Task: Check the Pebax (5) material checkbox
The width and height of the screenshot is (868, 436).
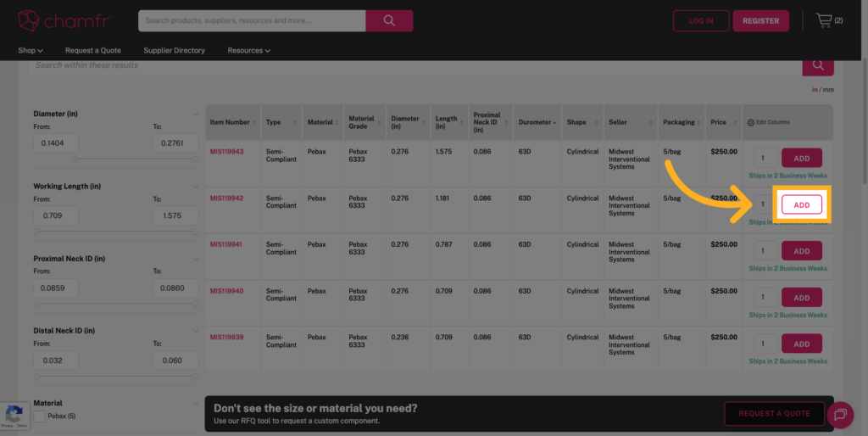Action: [39, 416]
